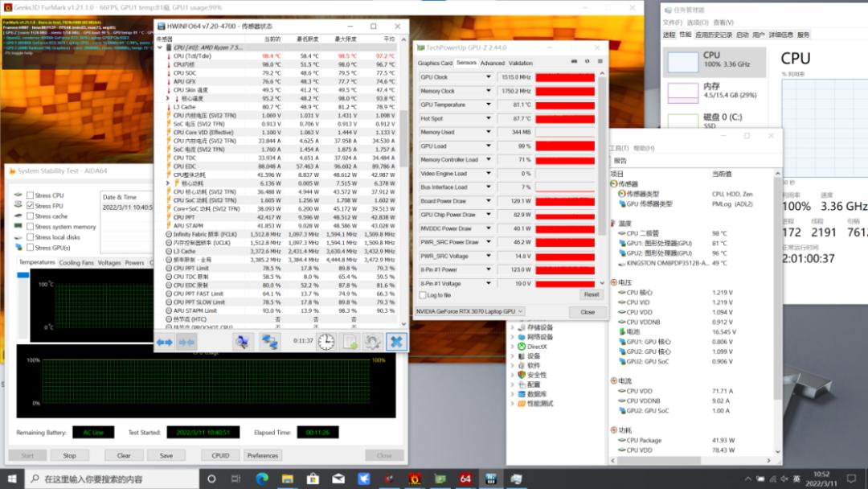Click HWiNFO log file icon with plus

(350, 342)
